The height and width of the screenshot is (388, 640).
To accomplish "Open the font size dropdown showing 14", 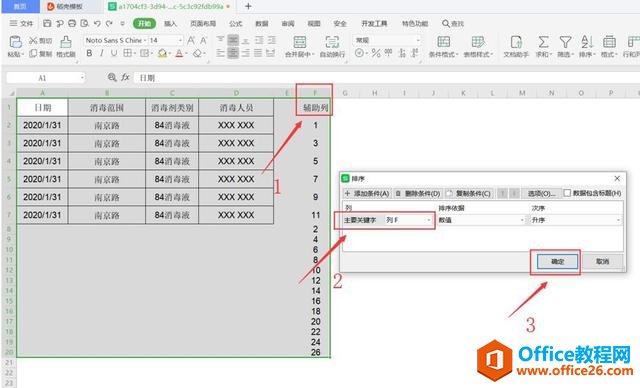I will pyautogui.click(x=180, y=40).
